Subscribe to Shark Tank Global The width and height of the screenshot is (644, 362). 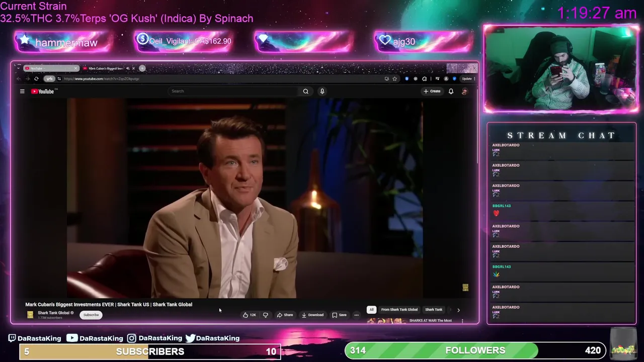(x=91, y=315)
